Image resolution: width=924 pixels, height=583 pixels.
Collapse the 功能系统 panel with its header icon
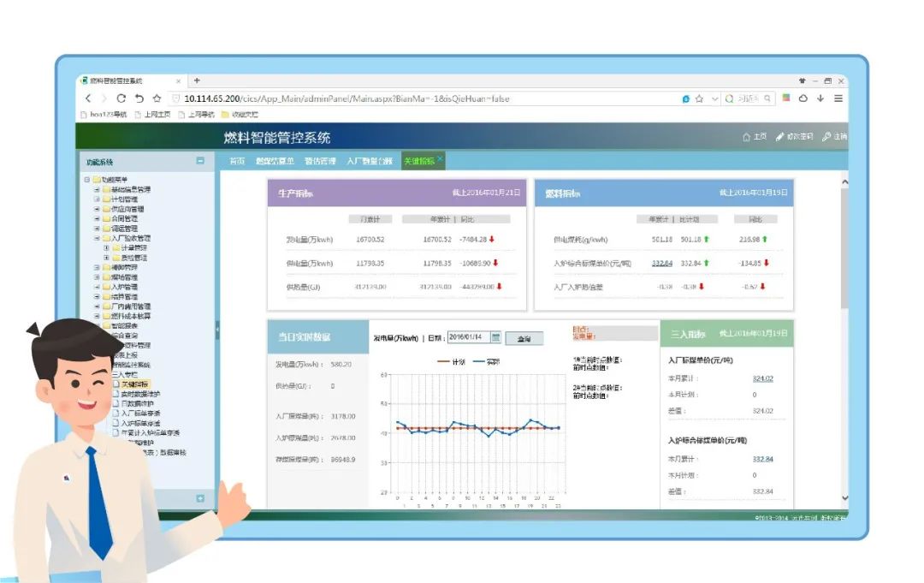(199, 161)
